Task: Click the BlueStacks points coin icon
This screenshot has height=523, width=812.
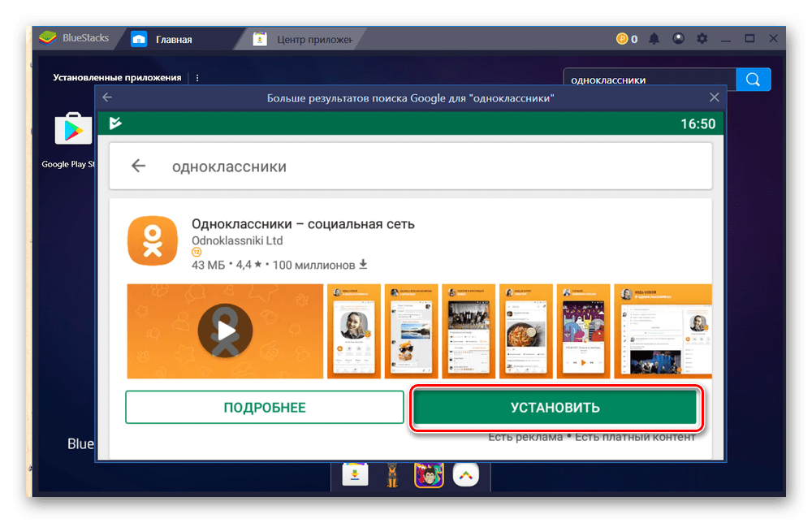Action: (623, 38)
